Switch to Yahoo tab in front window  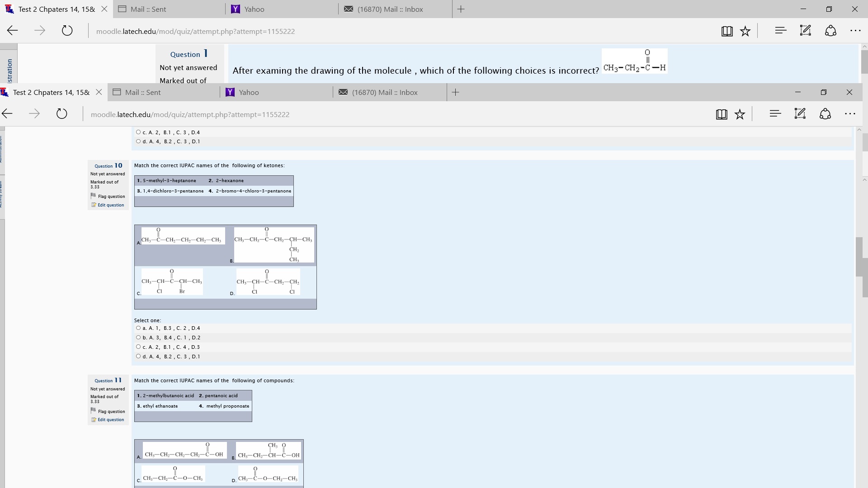(x=276, y=92)
